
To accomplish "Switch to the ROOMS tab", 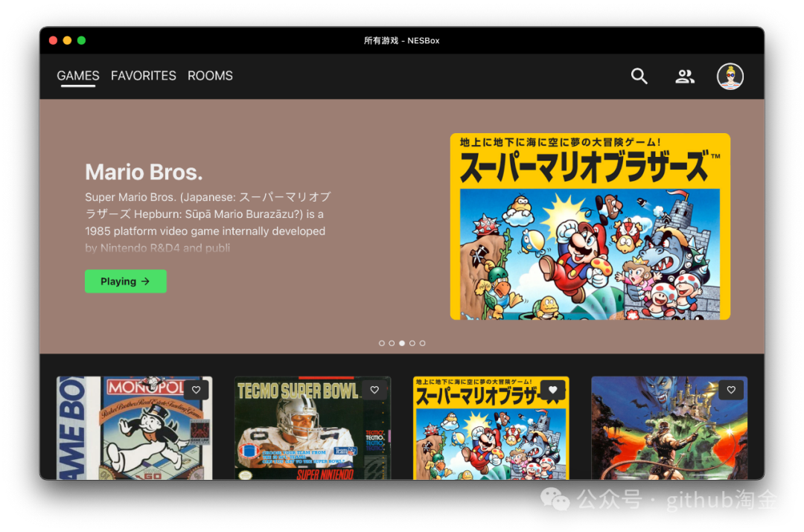I will 210,76.
